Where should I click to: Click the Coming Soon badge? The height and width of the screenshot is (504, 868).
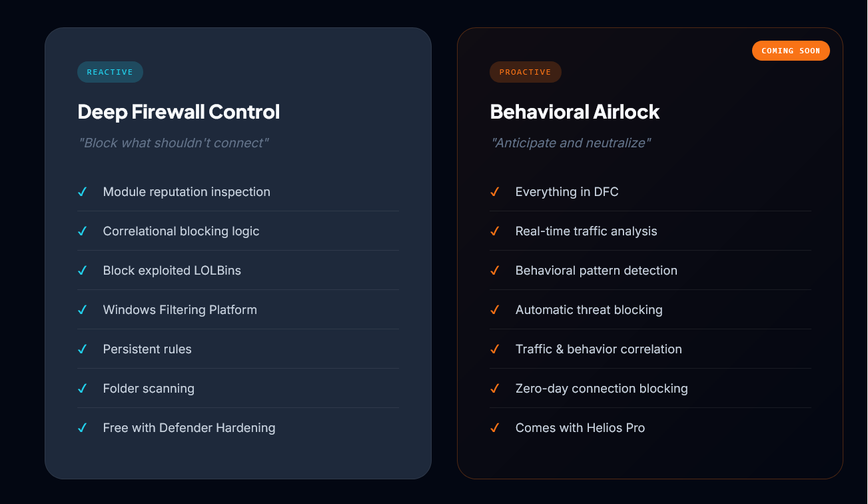pos(791,51)
